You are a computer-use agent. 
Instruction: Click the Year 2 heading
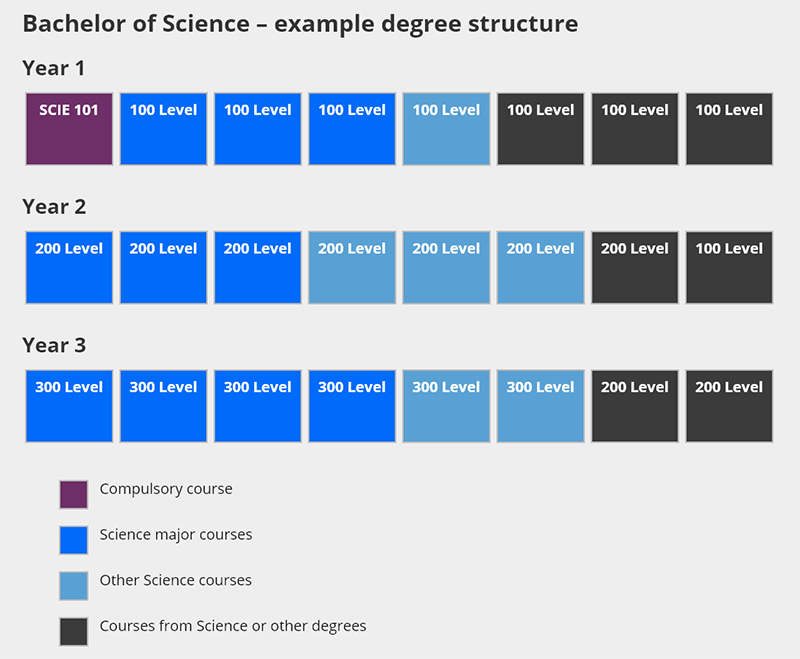click(54, 207)
